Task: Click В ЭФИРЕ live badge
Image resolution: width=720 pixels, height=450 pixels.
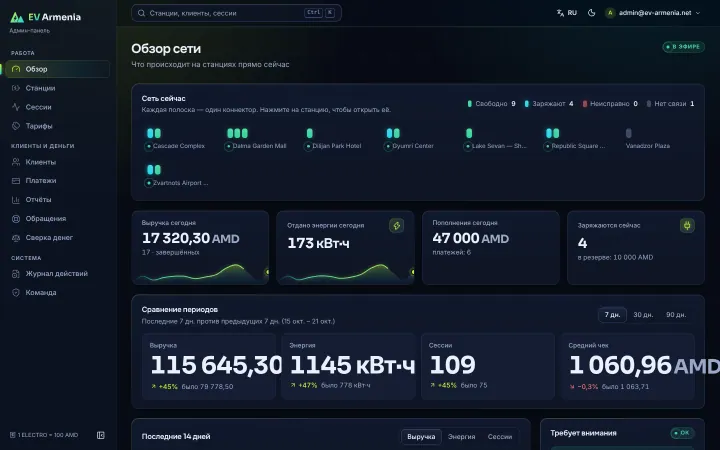Action: pos(683,47)
